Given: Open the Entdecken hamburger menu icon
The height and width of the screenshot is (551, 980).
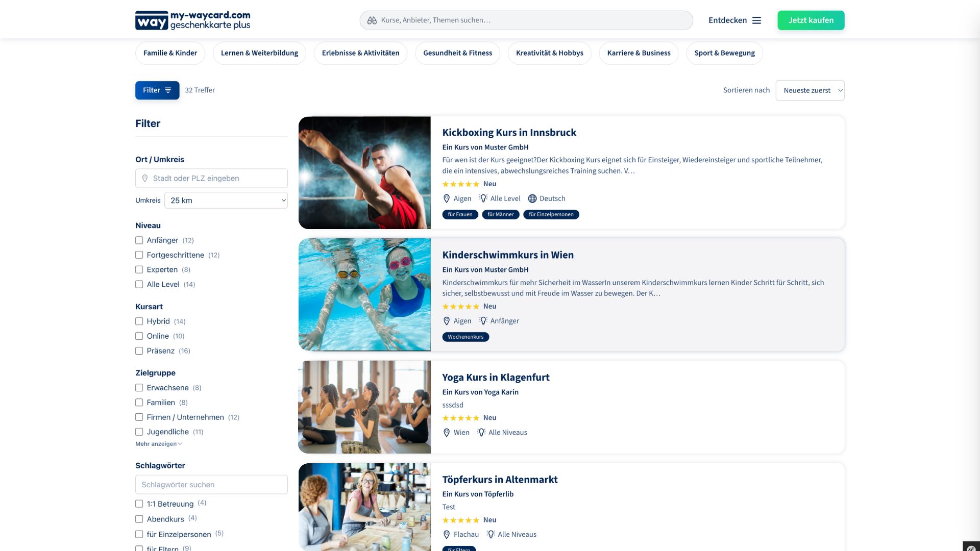Looking at the screenshot, I should tap(756, 20).
